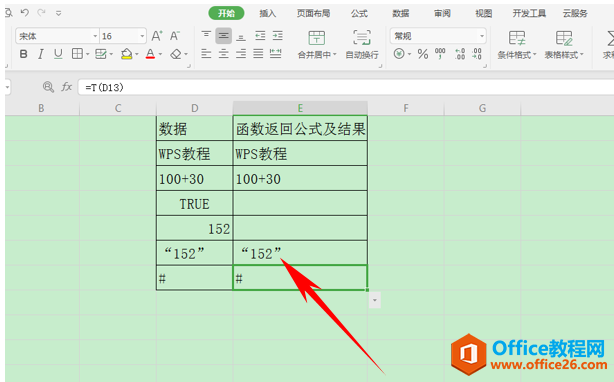Align text left
This screenshot has width=614, height=382.
click(x=206, y=54)
